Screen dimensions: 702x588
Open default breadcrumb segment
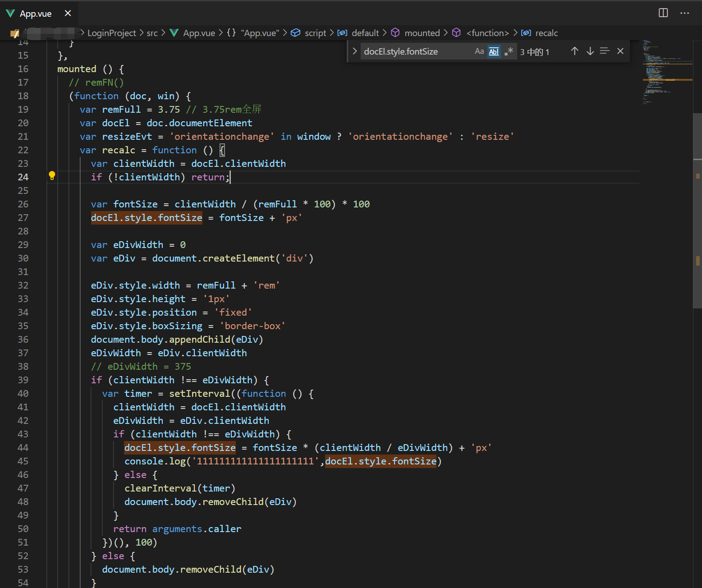(x=359, y=33)
